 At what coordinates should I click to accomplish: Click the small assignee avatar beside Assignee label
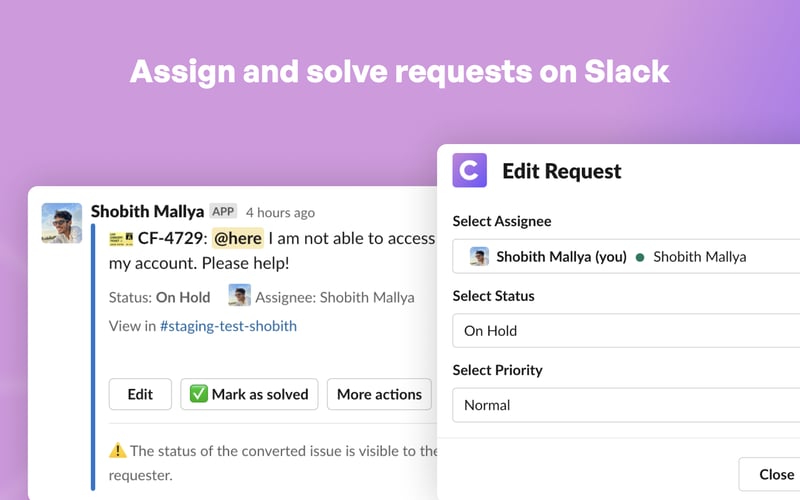pos(239,296)
